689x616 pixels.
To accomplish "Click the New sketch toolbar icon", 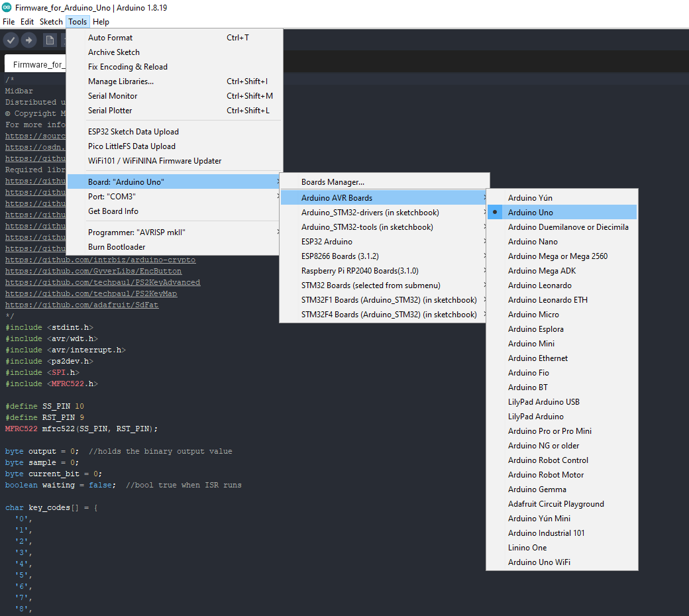I will point(50,40).
